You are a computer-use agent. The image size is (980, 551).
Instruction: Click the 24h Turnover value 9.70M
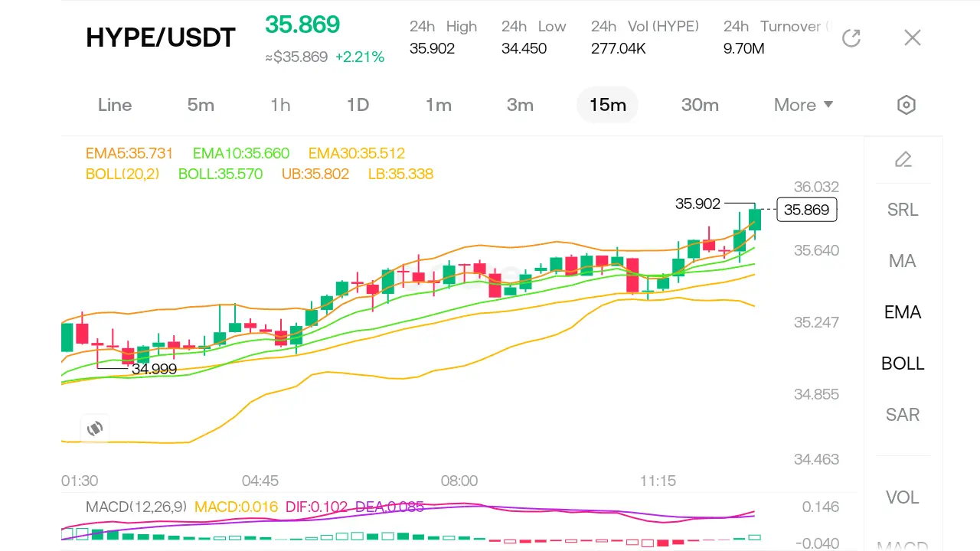click(744, 48)
